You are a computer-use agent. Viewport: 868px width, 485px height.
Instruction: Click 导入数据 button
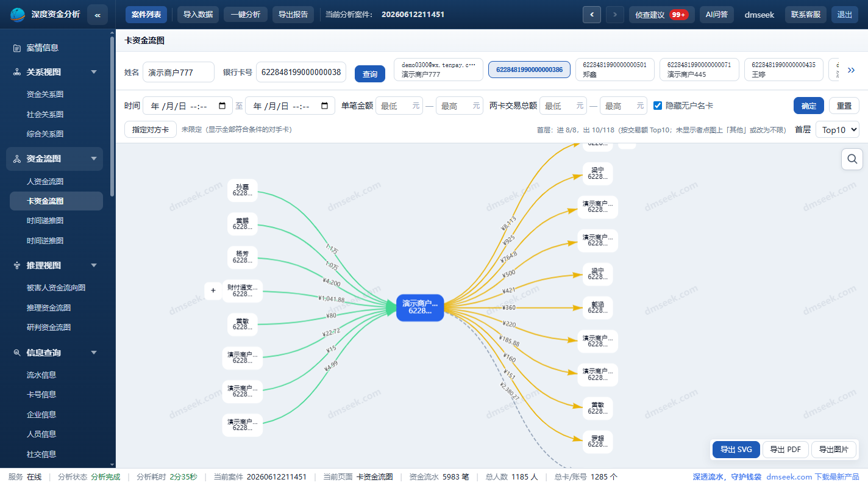tap(198, 15)
